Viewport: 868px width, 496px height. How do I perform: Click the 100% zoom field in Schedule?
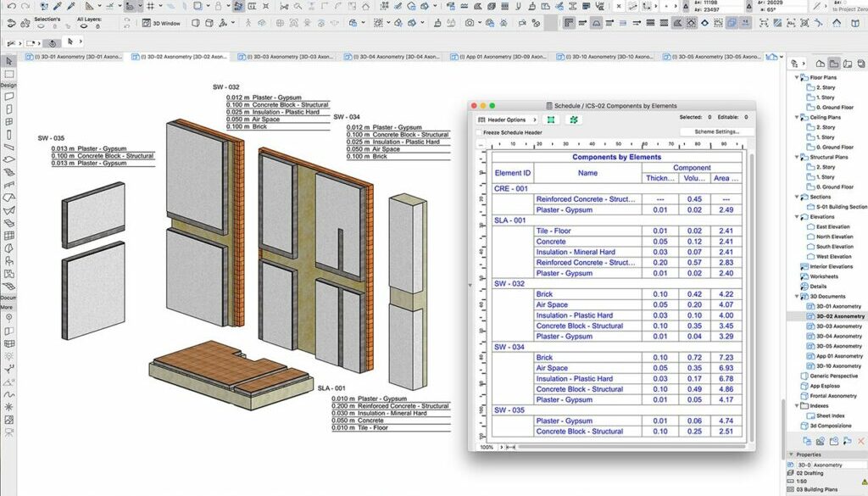487,448
